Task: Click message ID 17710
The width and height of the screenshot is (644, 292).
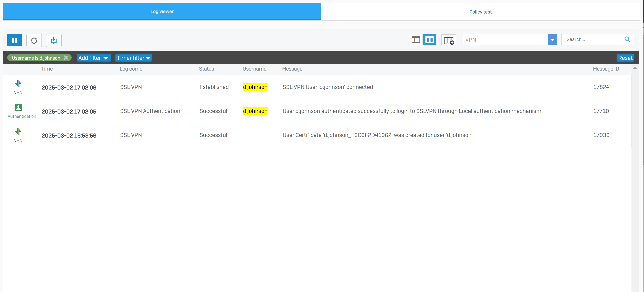Action: click(601, 111)
